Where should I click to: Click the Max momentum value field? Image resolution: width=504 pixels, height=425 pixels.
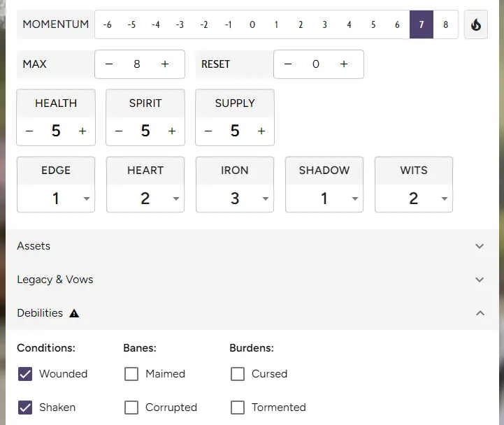coord(137,64)
